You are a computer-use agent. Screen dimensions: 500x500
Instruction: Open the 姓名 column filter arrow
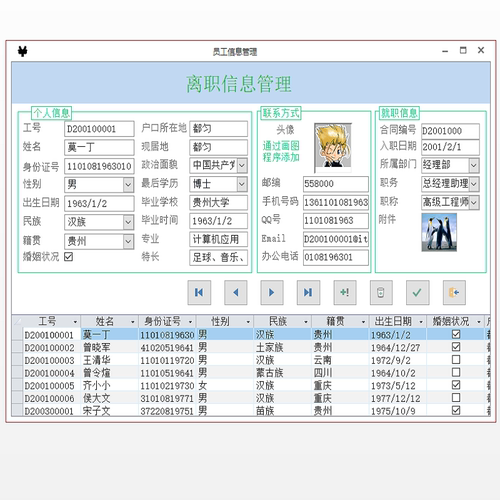(133, 322)
